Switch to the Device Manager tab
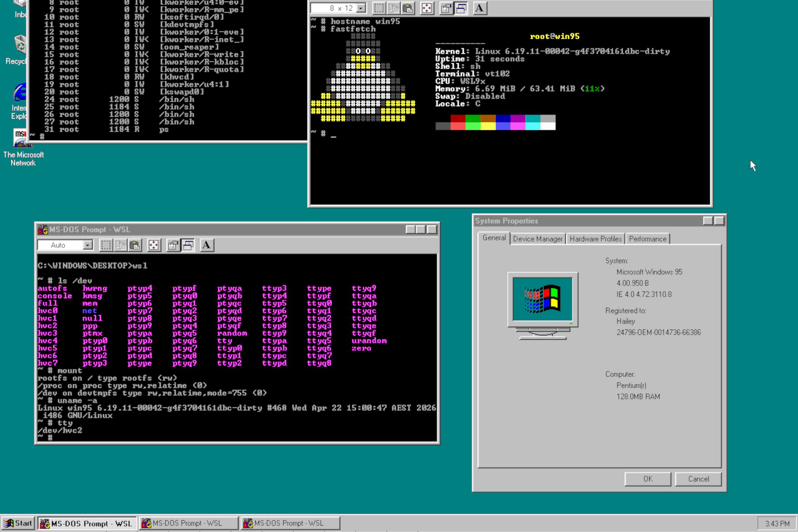 pos(537,239)
